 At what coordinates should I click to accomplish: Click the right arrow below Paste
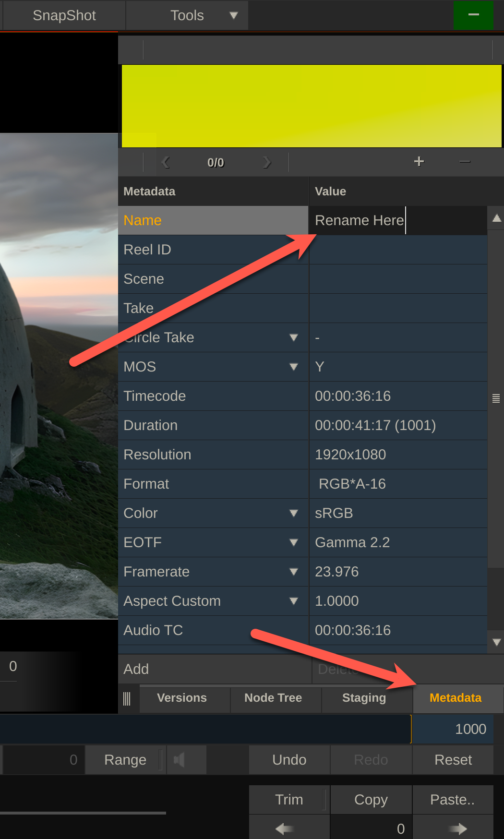tap(457, 828)
